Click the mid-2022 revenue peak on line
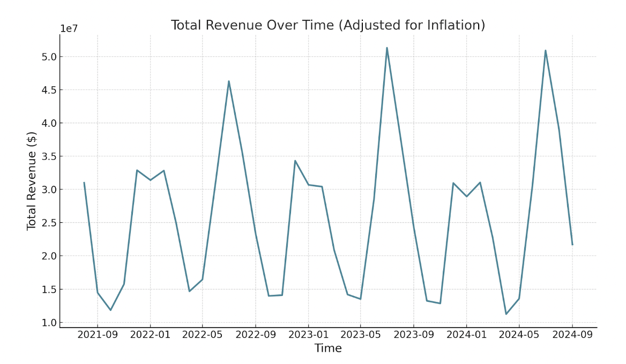Image resolution: width=626 pixels, height=364 pixels. pyautogui.click(x=229, y=81)
